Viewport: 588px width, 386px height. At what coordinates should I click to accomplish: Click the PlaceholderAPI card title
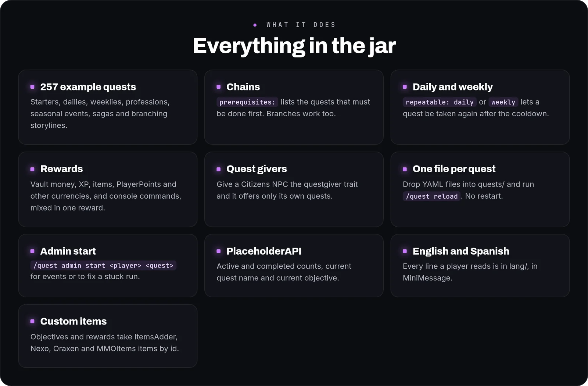[264, 251]
